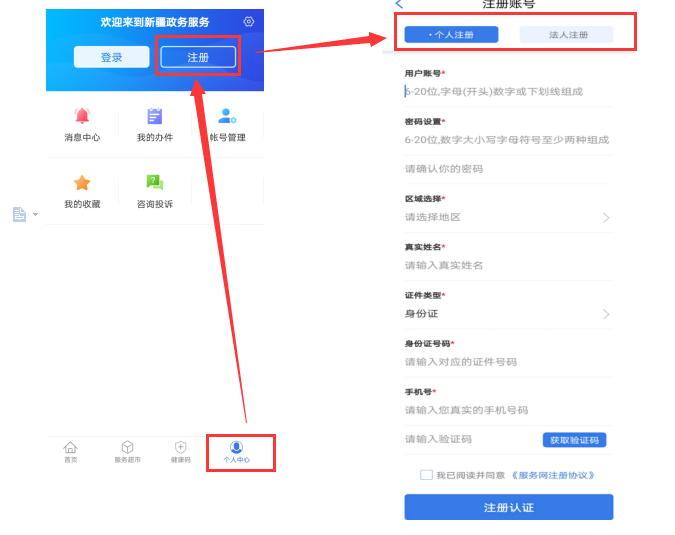The image size is (675, 535).
Task: Focus the 真实姓名 input field
Action: (509, 265)
